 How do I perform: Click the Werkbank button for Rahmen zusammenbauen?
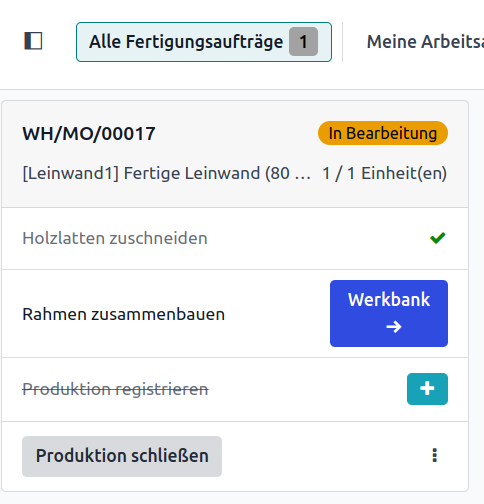389,313
